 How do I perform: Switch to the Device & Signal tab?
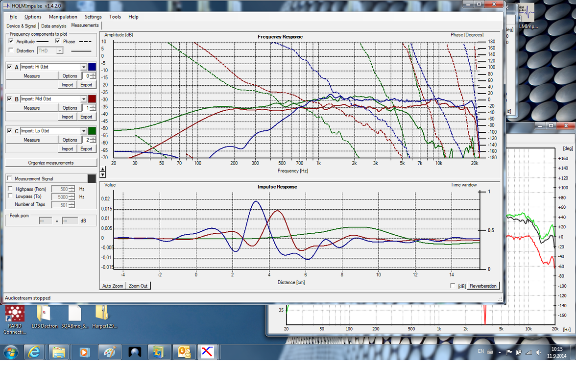(22, 25)
